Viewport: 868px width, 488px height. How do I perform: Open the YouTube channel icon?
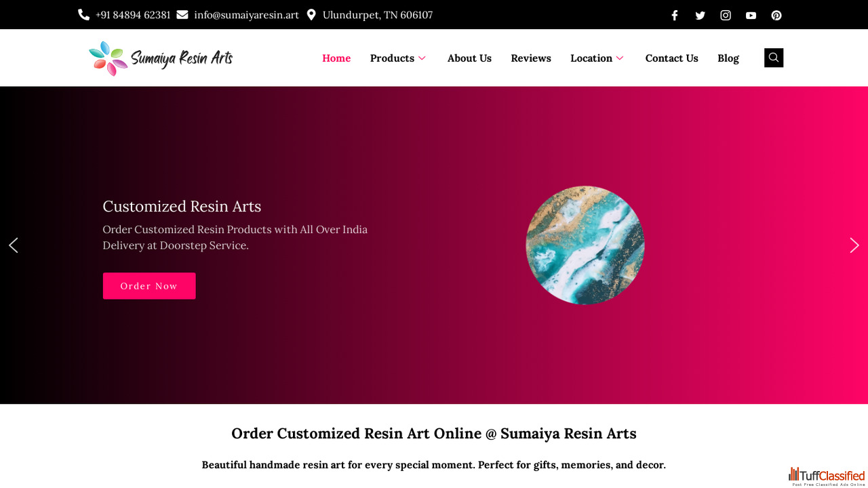(751, 16)
